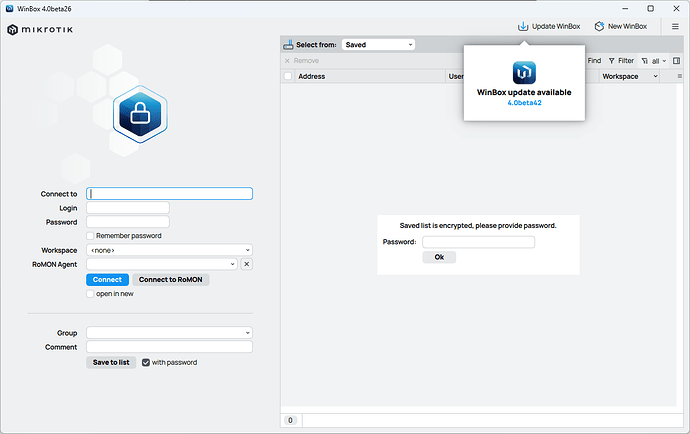Click the Filter label in toolbar
Screen dimensions: 690x434
pyautogui.click(x=626, y=61)
